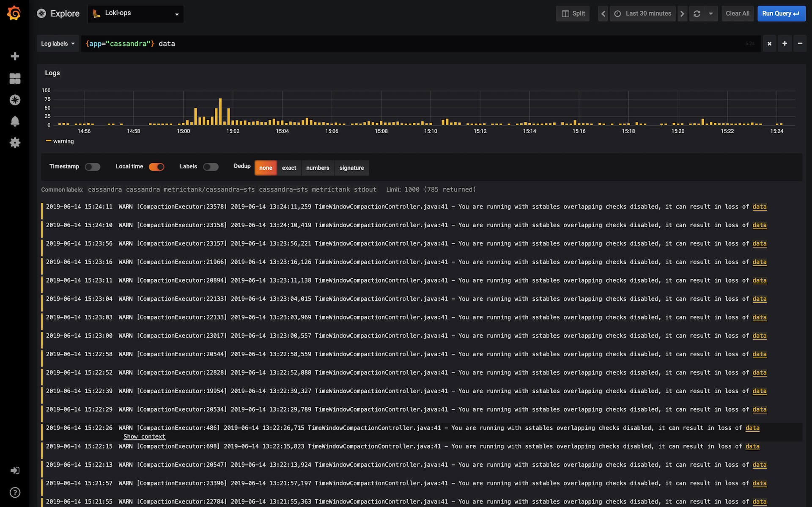This screenshot has width=812, height=507.
Task: Select the signature dedup option
Action: [x=351, y=168]
